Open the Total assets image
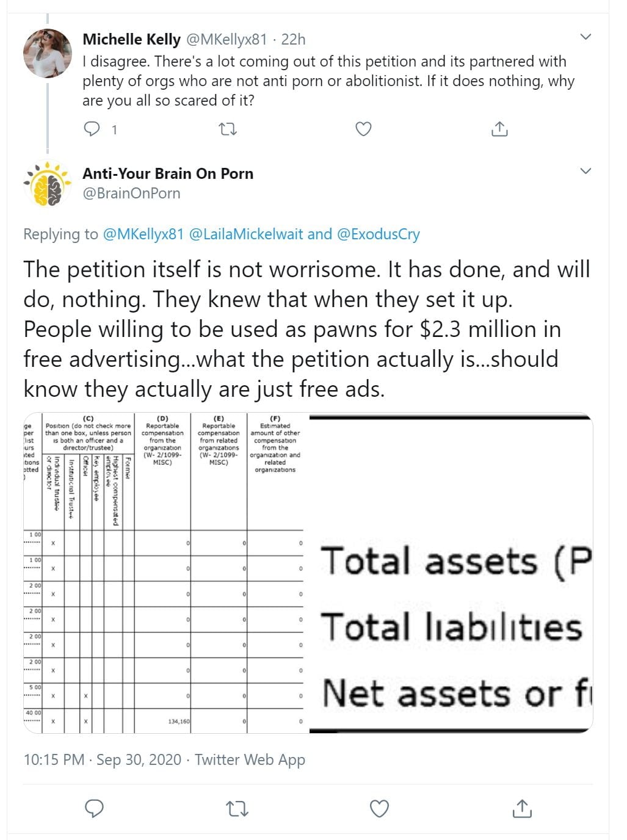The image size is (627, 840). point(451,573)
